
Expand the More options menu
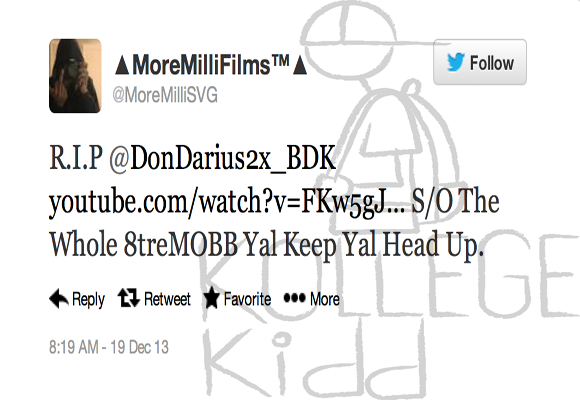(311, 299)
